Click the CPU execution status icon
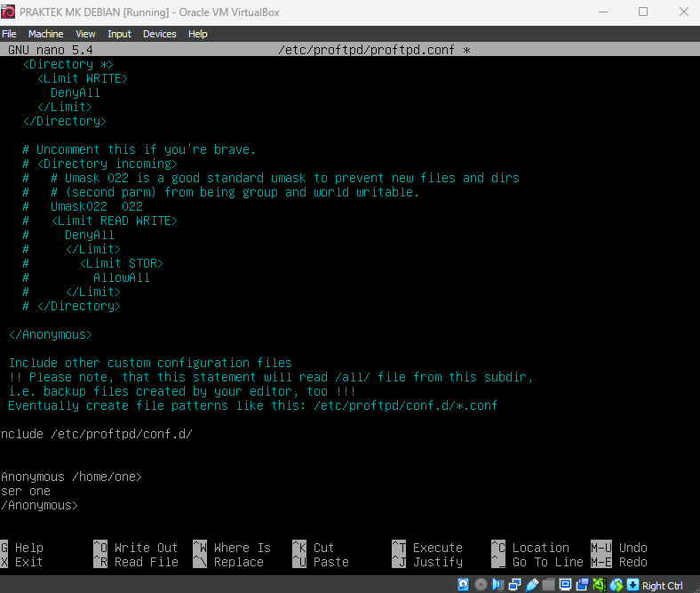This screenshot has height=593, width=700. (599, 584)
